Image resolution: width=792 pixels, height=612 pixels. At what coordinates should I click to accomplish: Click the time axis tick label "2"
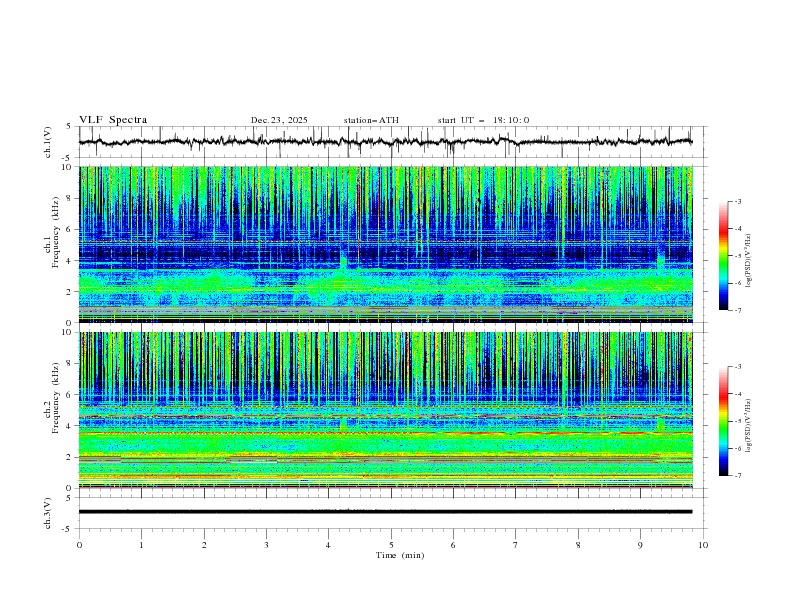(204, 545)
